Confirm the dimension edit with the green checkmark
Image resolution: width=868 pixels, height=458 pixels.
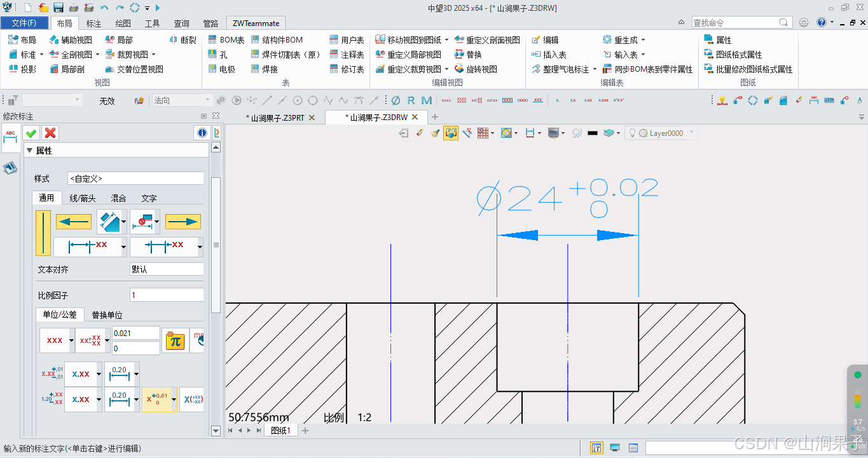(x=31, y=133)
